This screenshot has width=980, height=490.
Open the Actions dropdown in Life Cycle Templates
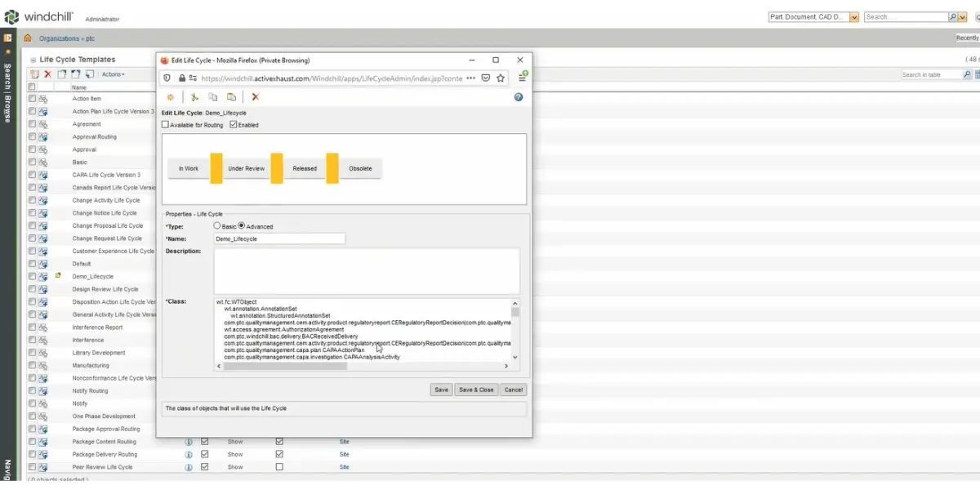coord(113,74)
